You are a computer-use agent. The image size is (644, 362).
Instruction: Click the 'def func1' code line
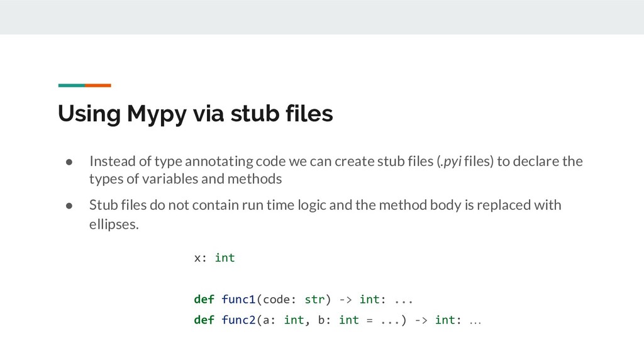click(303, 299)
